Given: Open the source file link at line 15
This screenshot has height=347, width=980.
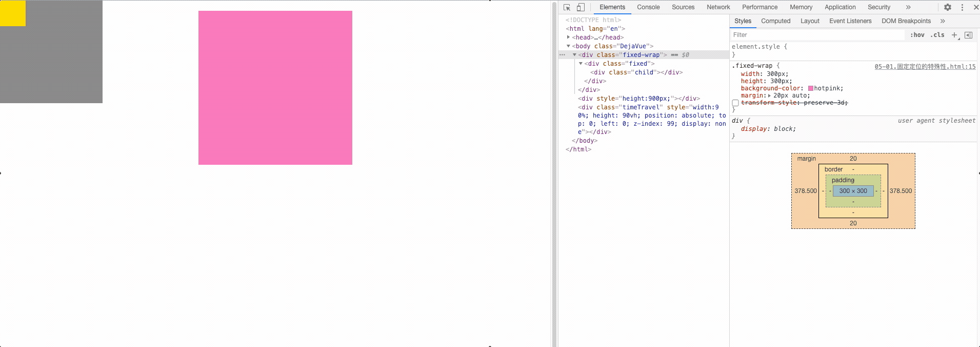Looking at the screenshot, I should click(925, 67).
